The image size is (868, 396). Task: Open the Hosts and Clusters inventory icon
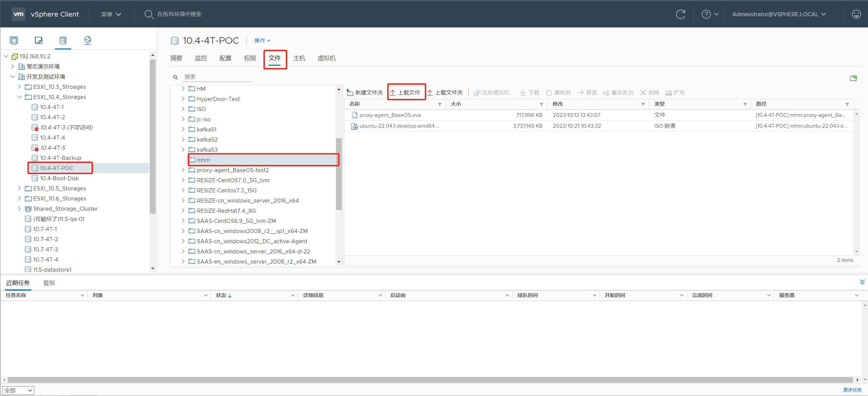tap(14, 40)
